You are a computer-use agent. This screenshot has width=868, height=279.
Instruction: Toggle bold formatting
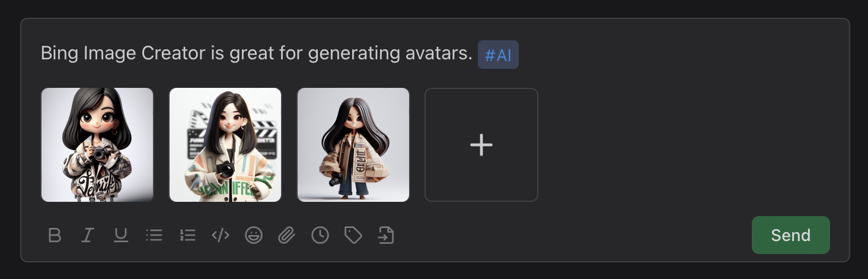tap(55, 236)
